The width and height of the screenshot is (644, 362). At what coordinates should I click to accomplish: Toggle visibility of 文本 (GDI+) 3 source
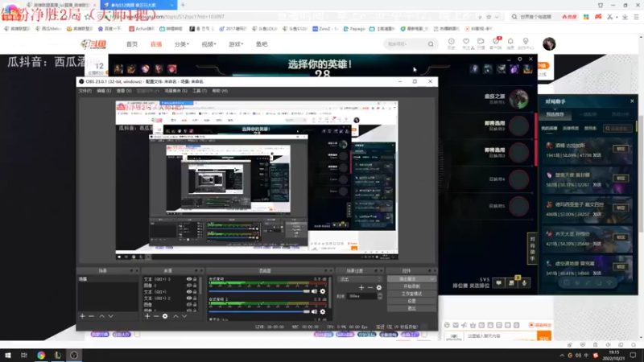(x=189, y=279)
